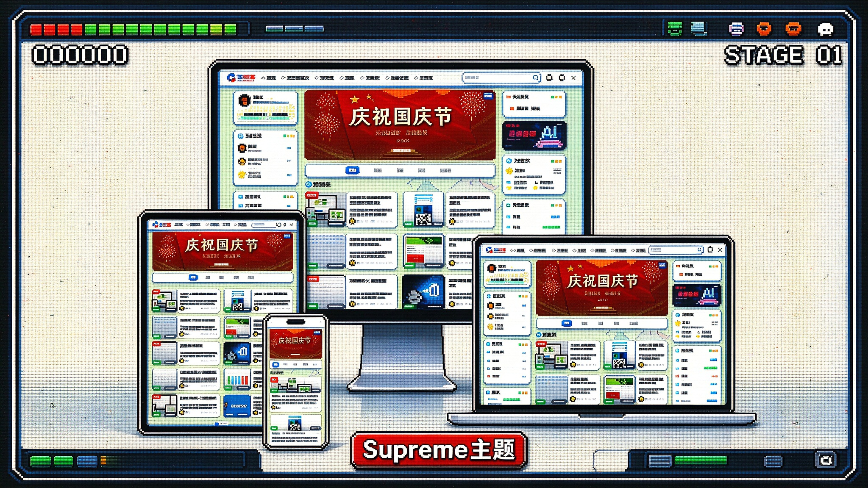Click the site logo on the tablet screen
The image size is (868, 488).
pyautogui.click(x=161, y=225)
